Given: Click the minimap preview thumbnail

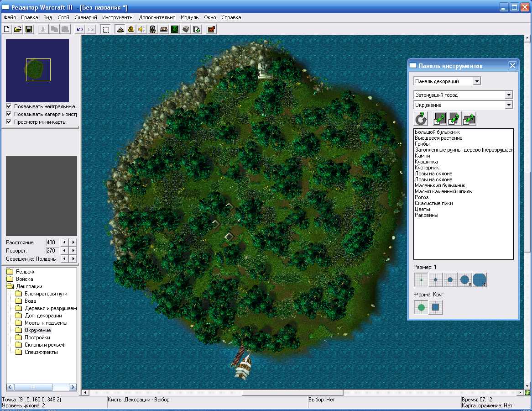Looking at the screenshot, I should coord(37,70).
